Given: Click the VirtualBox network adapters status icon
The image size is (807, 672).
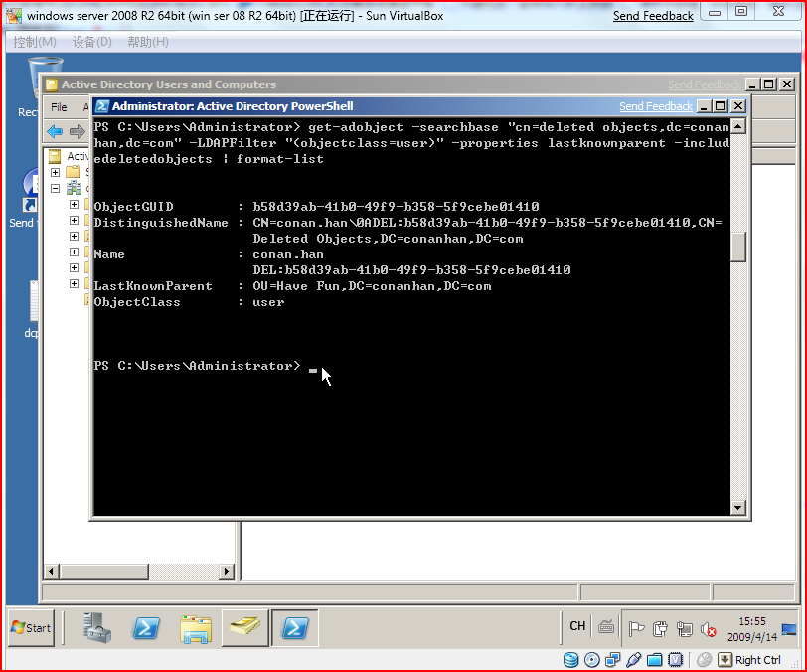Looking at the screenshot, I should tap(613, 660).
